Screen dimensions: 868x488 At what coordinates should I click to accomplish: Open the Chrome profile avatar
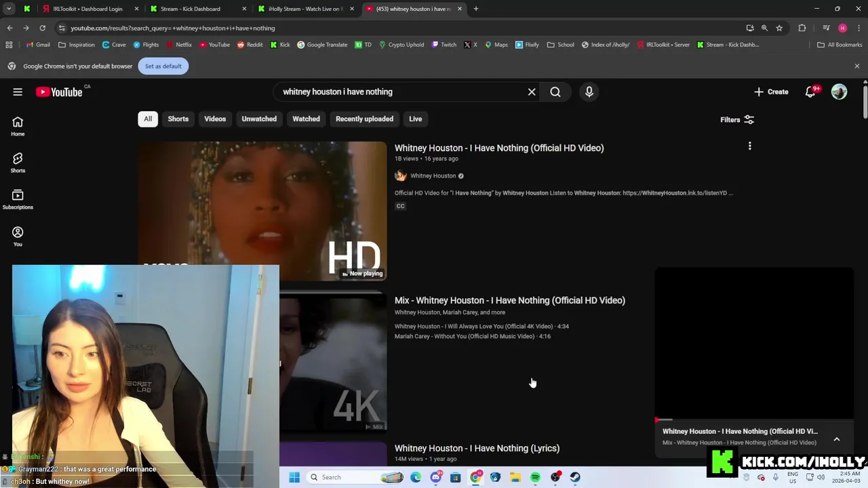[x=842, y=28]
